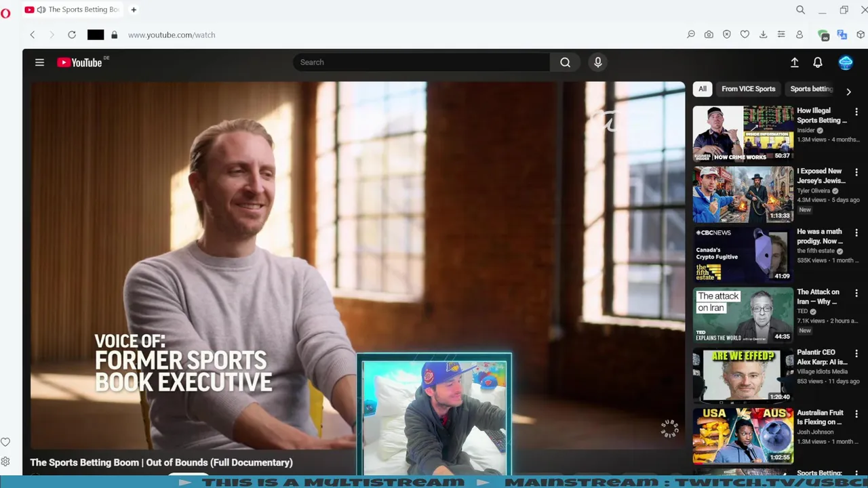The height and width of the screenshot is (488, 868).
Task: Click the main documentary video player
Action: pos(357,265)
